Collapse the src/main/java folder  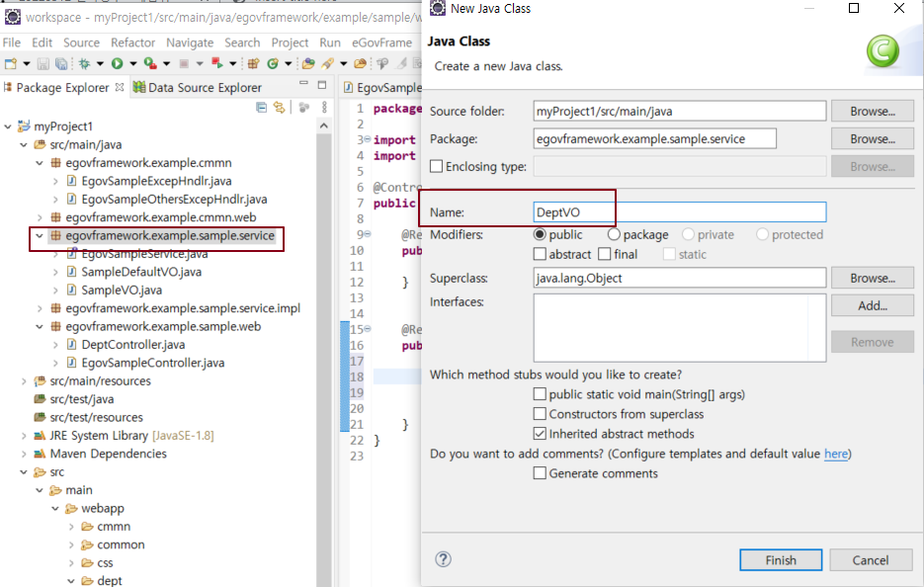(x=24, y=144)
